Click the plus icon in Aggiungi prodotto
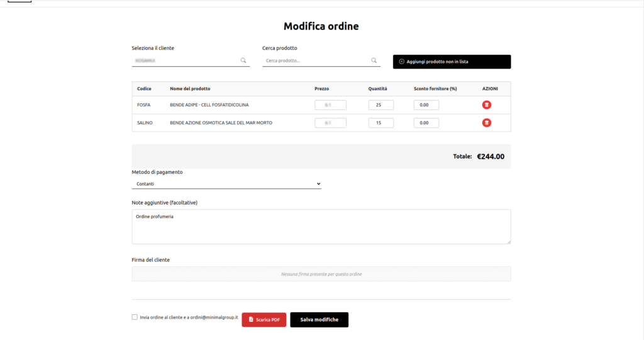 pos(402,62)
